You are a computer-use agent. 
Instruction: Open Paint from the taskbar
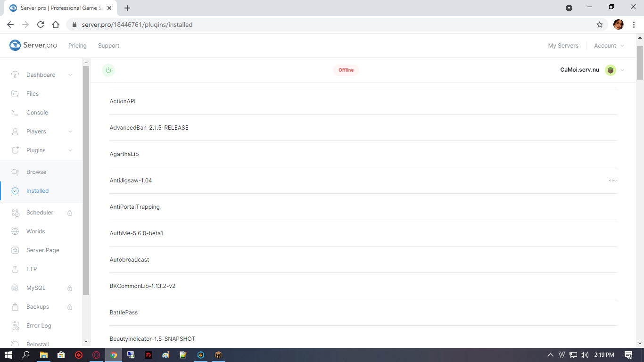pos(165,355)
